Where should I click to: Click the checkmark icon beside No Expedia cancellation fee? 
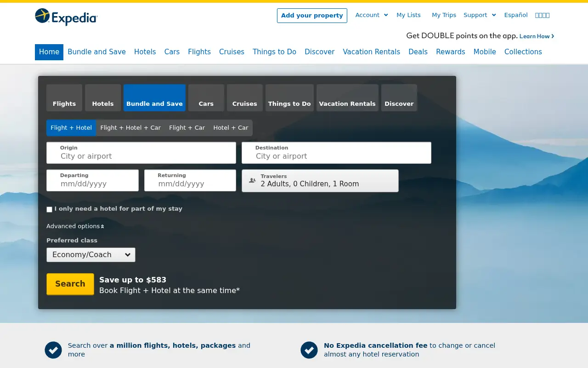click(x=309, y=350)
